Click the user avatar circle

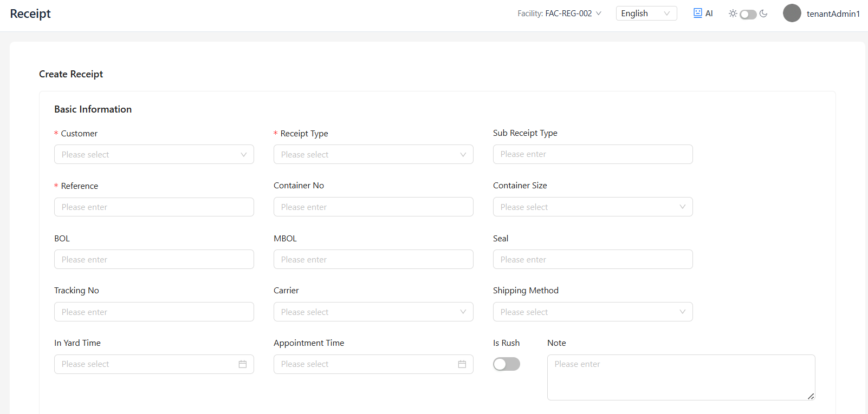[x=792, y=13]
